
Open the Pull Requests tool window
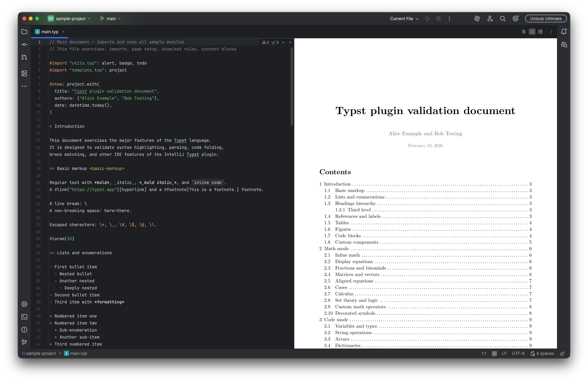point(24,57)
